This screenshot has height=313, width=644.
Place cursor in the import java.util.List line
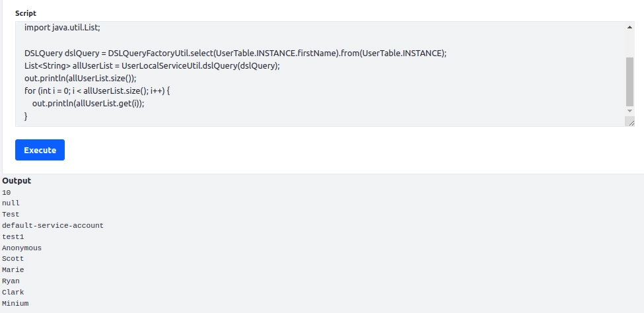[x=63, y=28]
